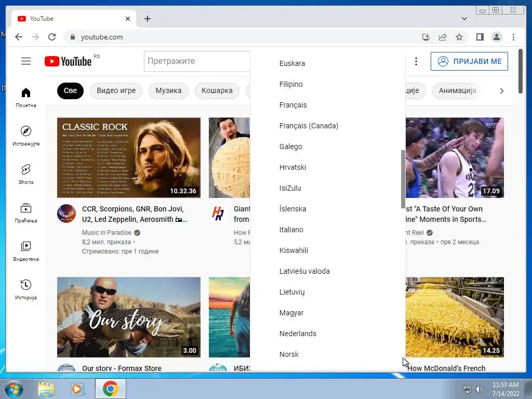Click the YouTube logo
The width and height of the screenshot is (532, 399).
click(x=68, y=61)
